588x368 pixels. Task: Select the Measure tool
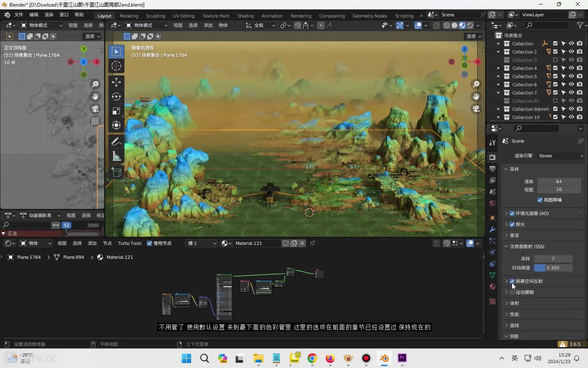click(116, 156)
